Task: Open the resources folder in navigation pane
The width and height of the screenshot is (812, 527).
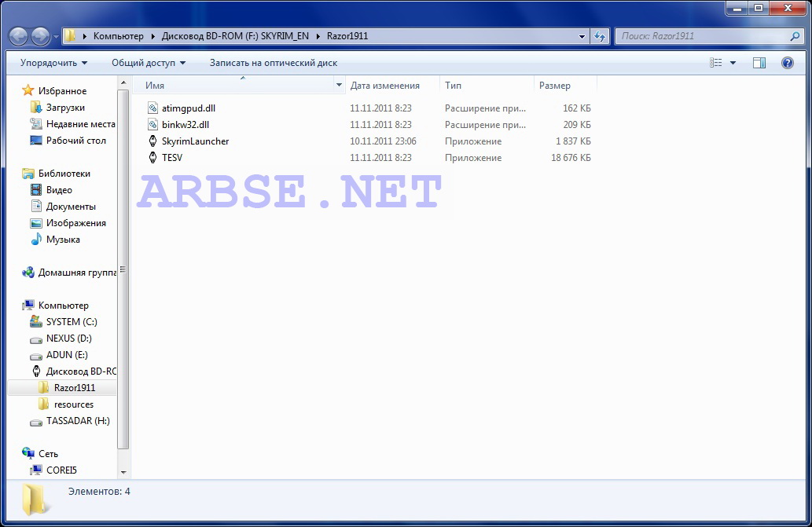Action: point(74,404)
